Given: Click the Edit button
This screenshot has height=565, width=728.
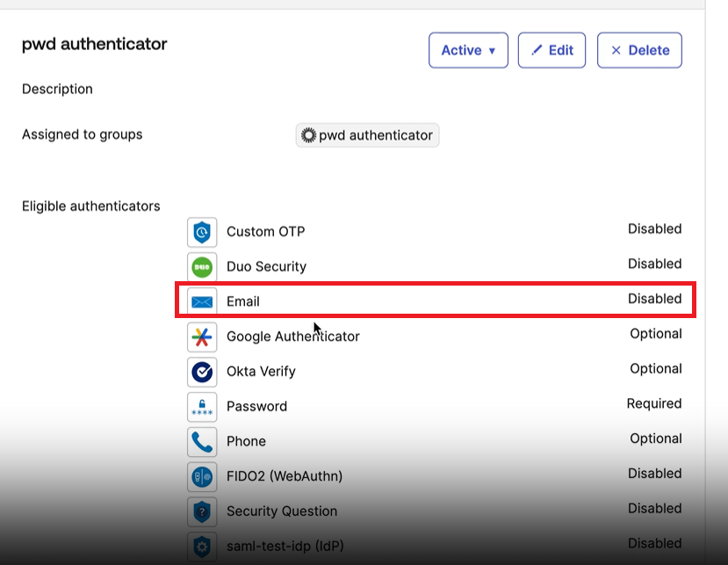Looking at the screenshot, I should point(551,50).
